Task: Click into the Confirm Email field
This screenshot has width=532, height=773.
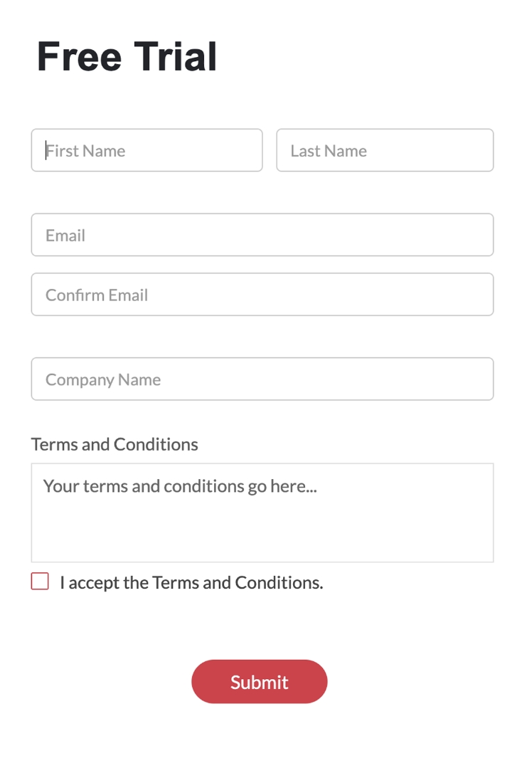Action: coord(262,295)
